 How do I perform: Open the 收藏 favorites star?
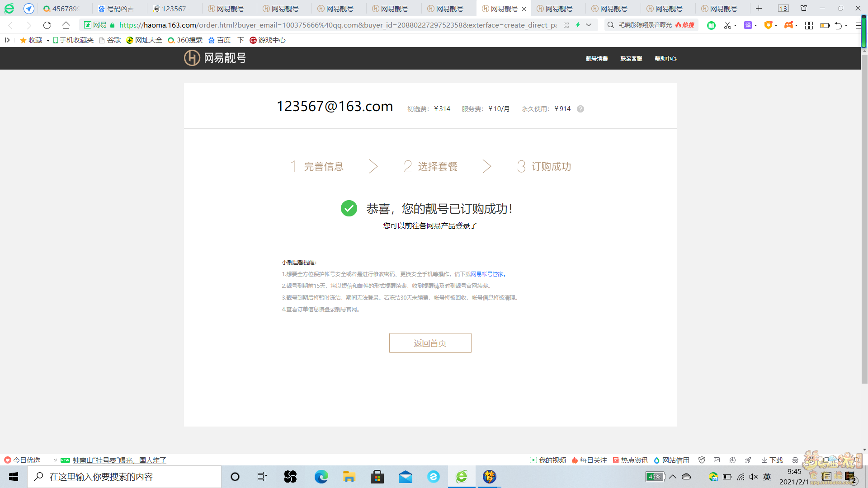coord(31,40)
